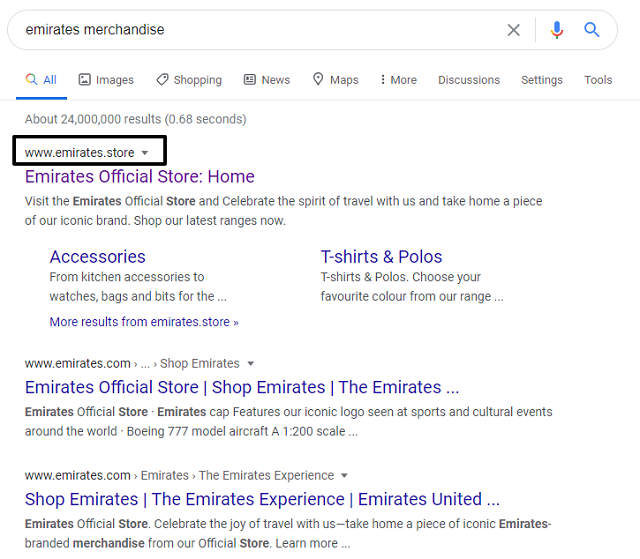The height and width of the screenshot is (559, 640).
Task: Click More results from emirates.store
Action: (x=144, y=322)
